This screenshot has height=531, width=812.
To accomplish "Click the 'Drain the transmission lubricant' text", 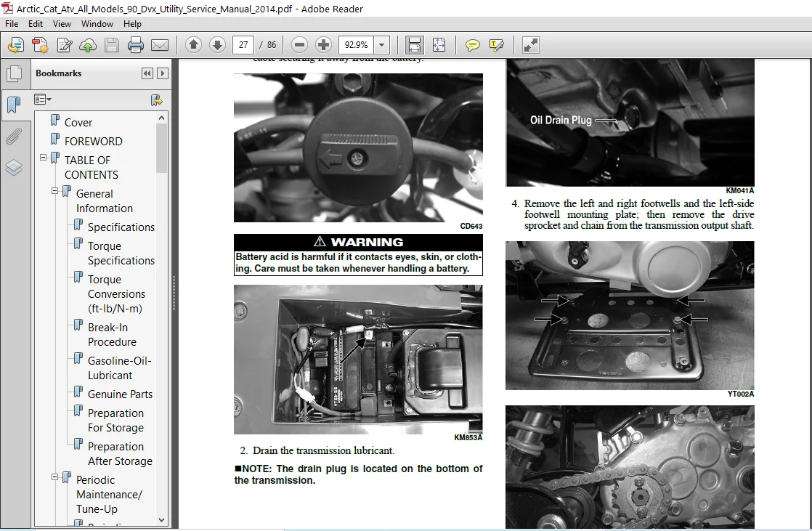I will 324,450.
